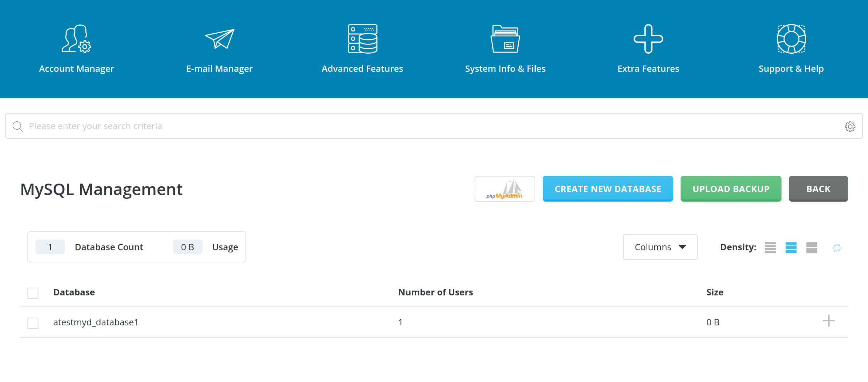
Task: Refresh the database table
Action: tap(837, 248)
